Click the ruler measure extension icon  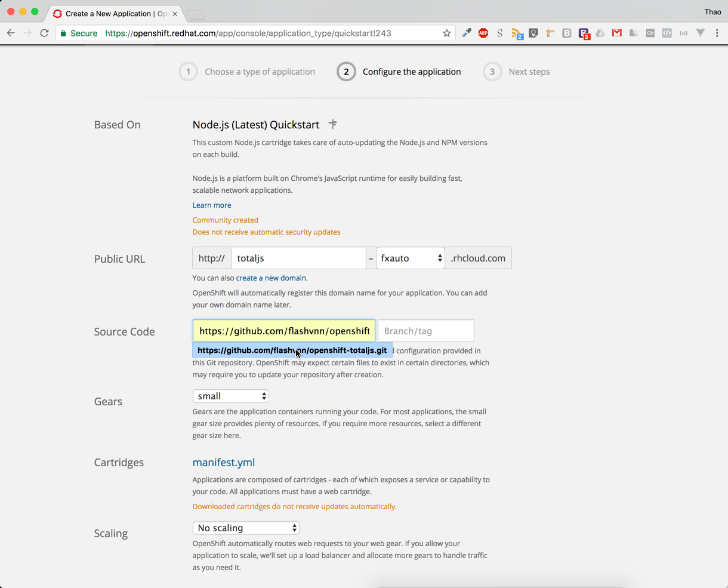tap(550, 33)
